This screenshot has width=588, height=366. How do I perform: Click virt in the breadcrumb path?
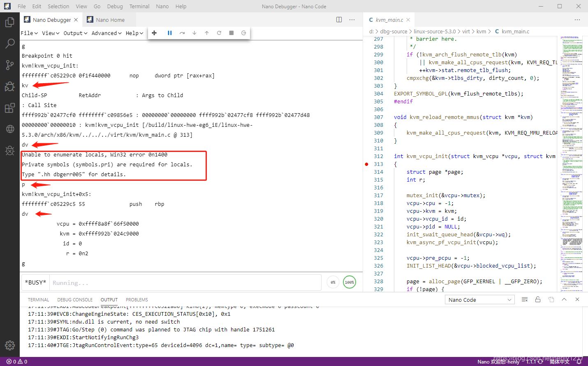466,31
